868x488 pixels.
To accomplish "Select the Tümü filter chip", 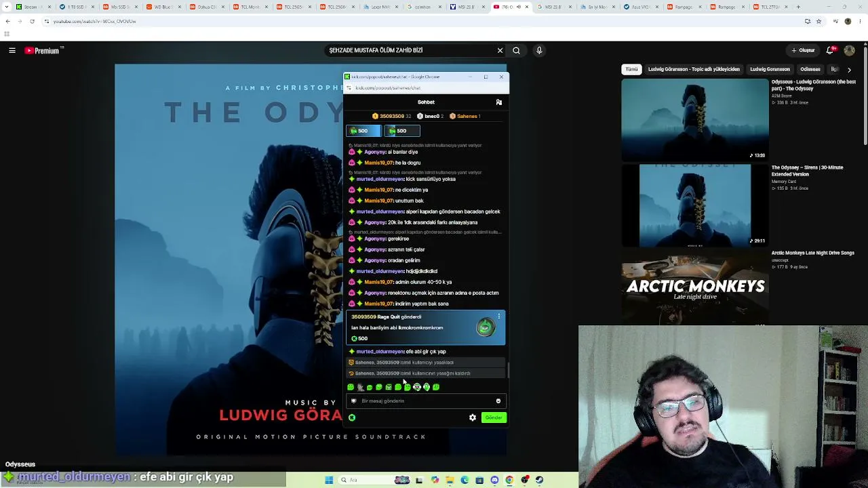I will pyautogui.click(x=632, y=69).
